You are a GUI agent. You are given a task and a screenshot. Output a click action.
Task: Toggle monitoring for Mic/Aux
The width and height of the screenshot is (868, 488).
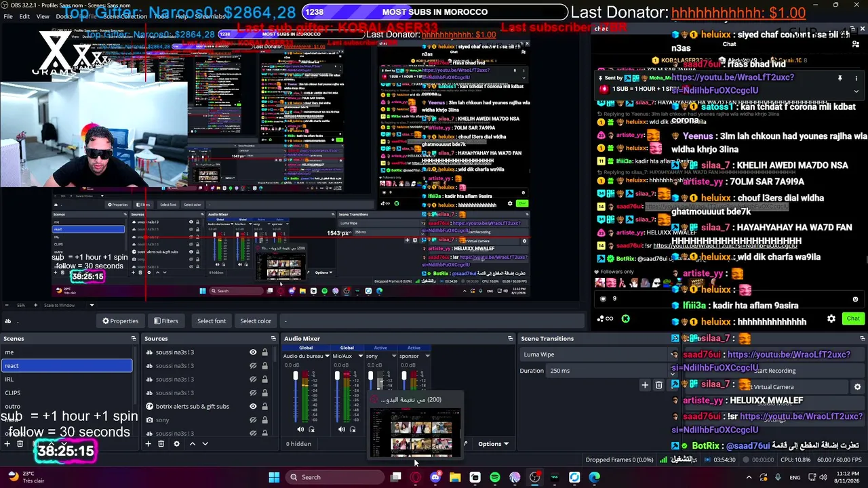352,429
